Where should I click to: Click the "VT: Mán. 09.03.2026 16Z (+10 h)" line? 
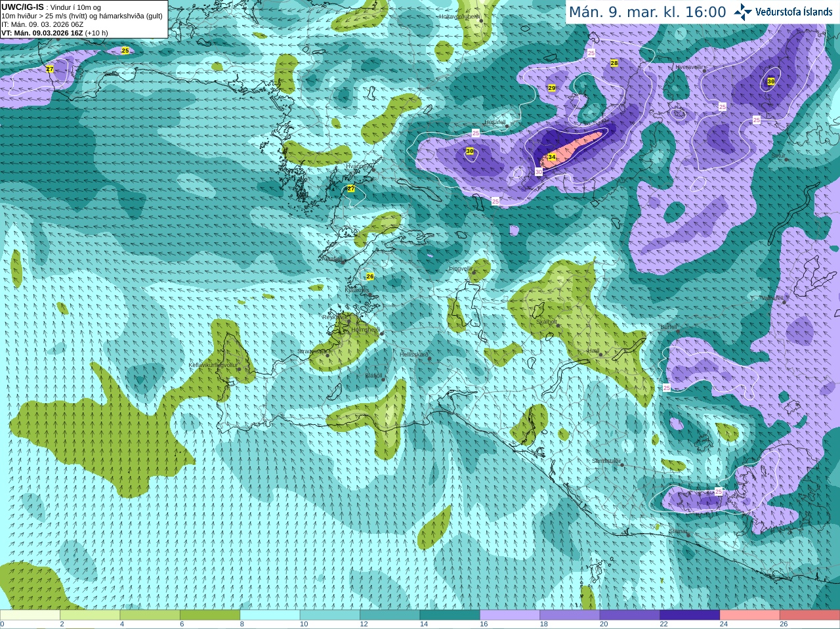point(54,33)
